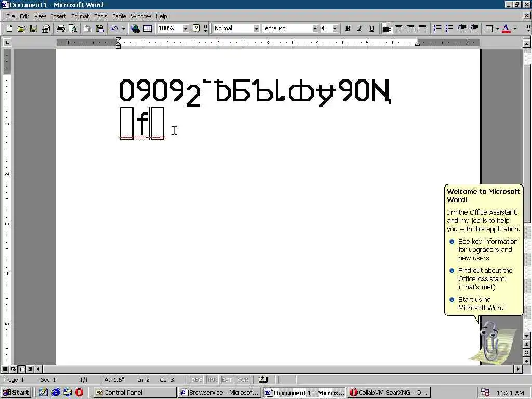The height and width of the screenshot is (399, 532).
Task: Apply red font color with A icon
Action: pyautogui.click(x=506, y=29)
